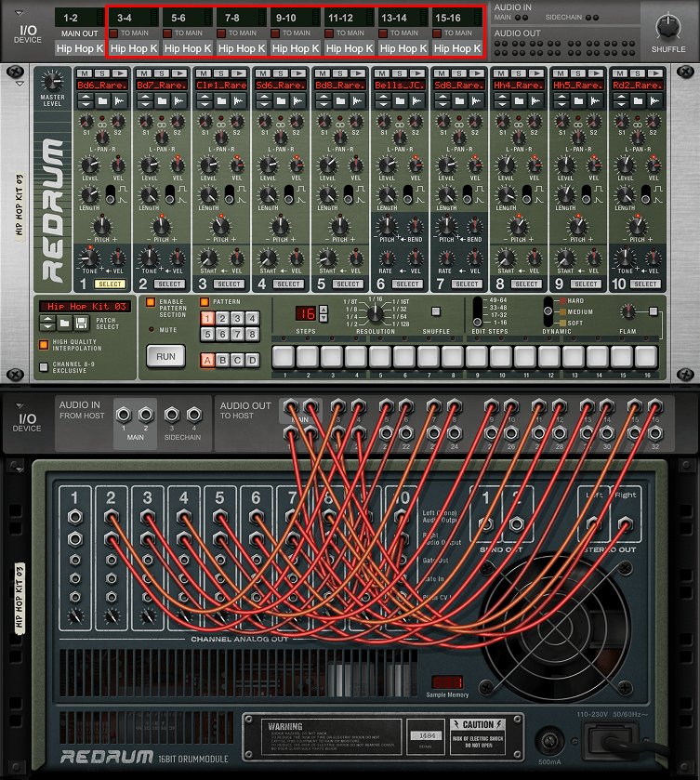Turn the global Shuffle knob
Screen dimensions: 700x780
[667, 27]
